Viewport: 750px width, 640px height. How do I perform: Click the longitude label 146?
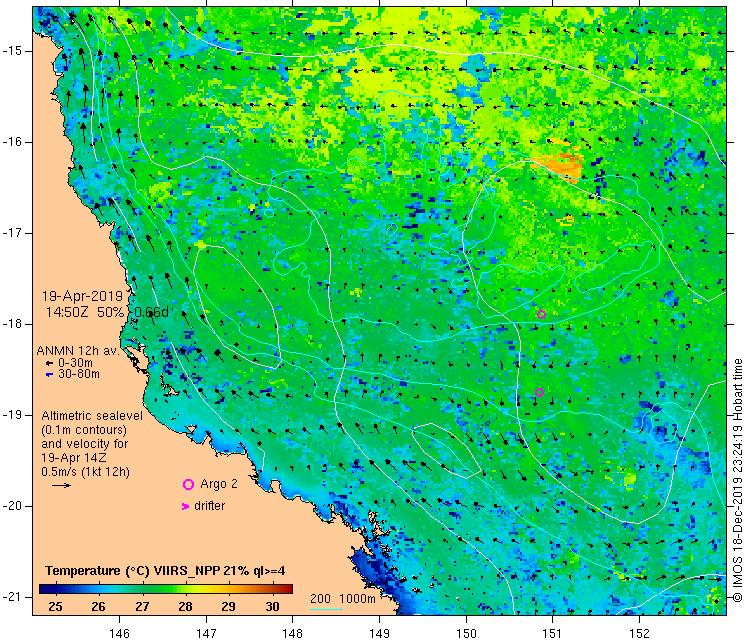(x=119, y=633)
